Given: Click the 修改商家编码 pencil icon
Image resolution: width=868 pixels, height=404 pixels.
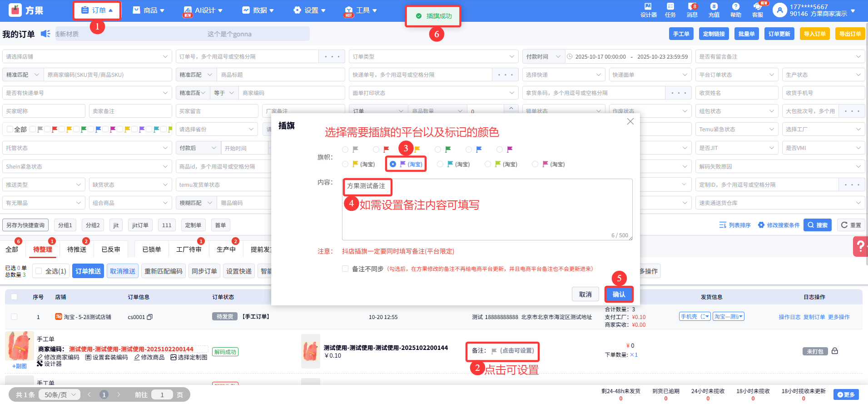Looking at the screenshot, I should click(x=40, y=357).
